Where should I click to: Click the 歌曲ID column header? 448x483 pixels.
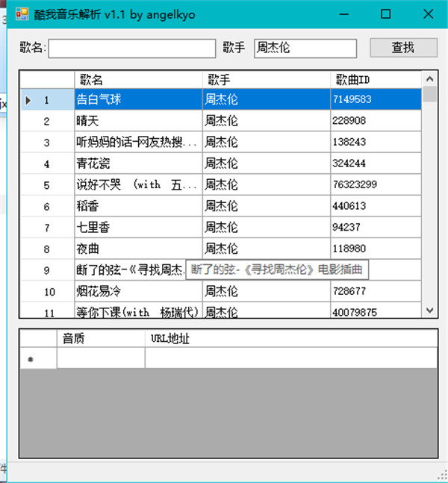pyautogui.click(x=376, y=80)
